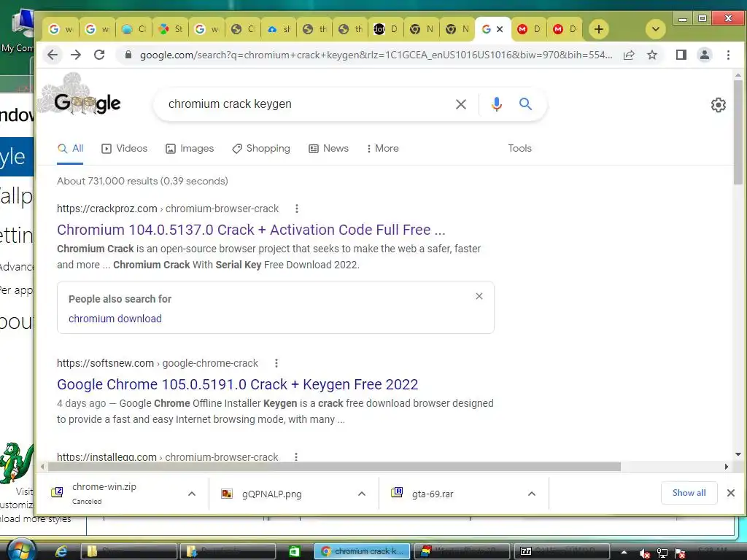Start voice search with microphone
747x560 pixels.
click(x=496, y=104)
